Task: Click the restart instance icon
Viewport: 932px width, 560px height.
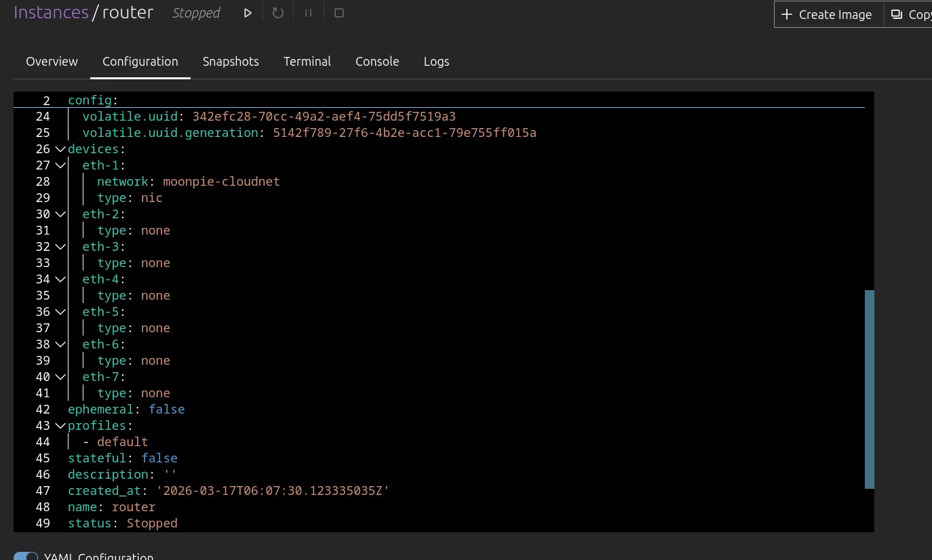Action: 278,13
